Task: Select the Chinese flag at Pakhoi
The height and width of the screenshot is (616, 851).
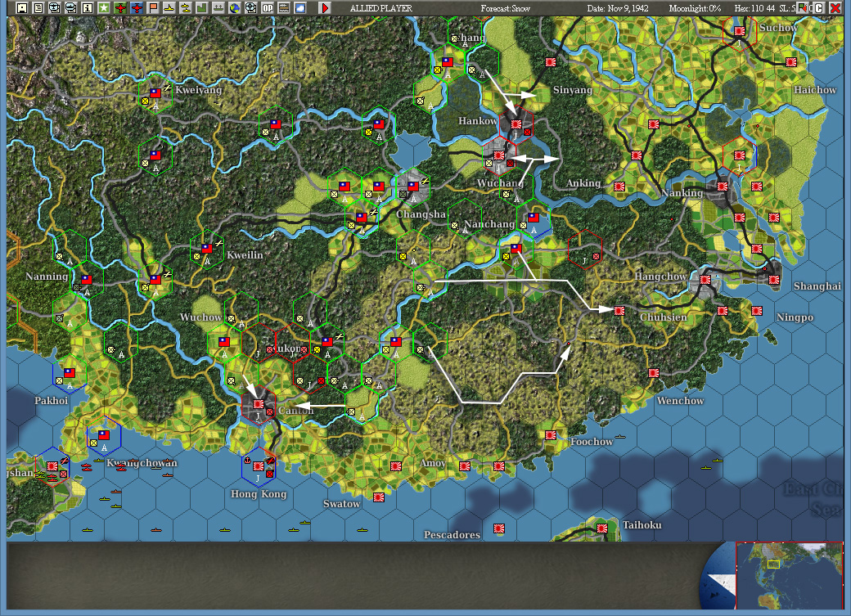Action: click(x=69, y=373)
